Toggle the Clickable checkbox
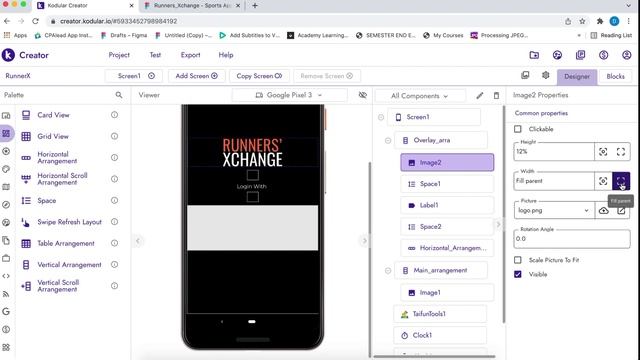The image size is (640, 360). click(x=518, y=129)
